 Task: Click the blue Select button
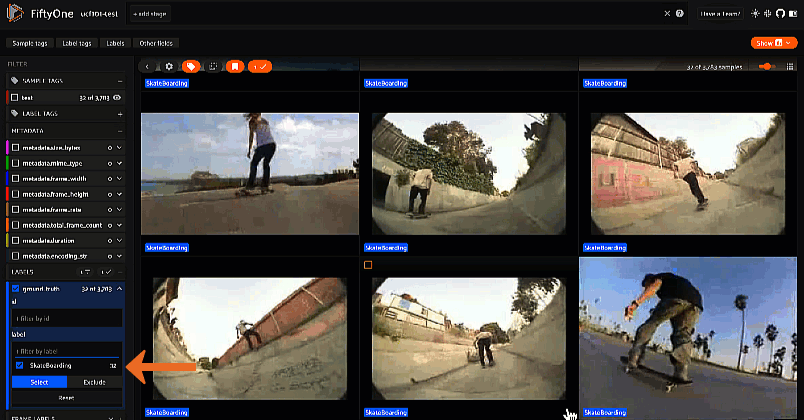click(39, 383)
